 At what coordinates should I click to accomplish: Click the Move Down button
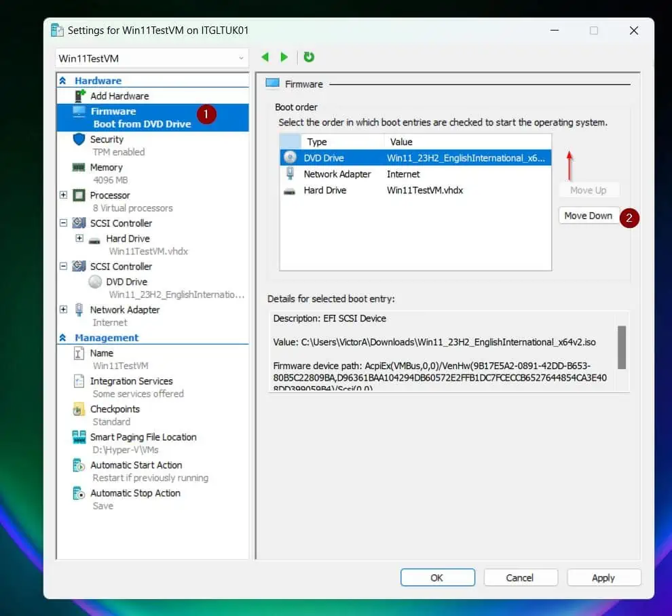tap(589, 216)
